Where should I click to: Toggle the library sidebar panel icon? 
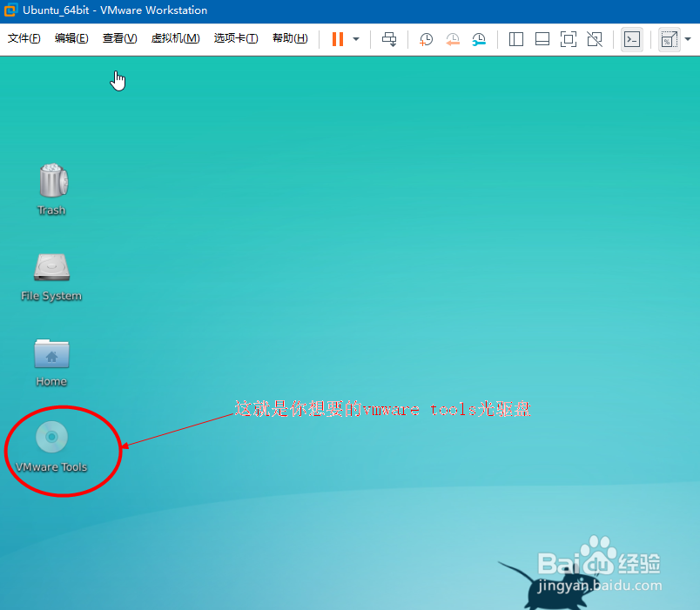tap(516, 39)
